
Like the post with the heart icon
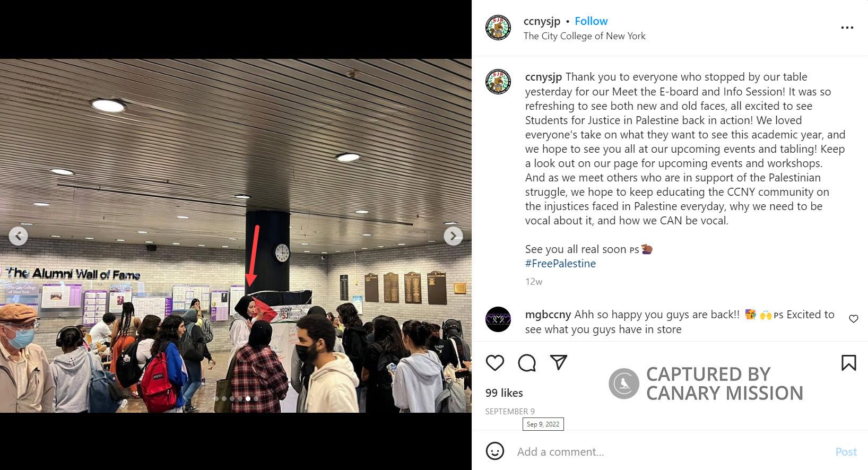495,363
